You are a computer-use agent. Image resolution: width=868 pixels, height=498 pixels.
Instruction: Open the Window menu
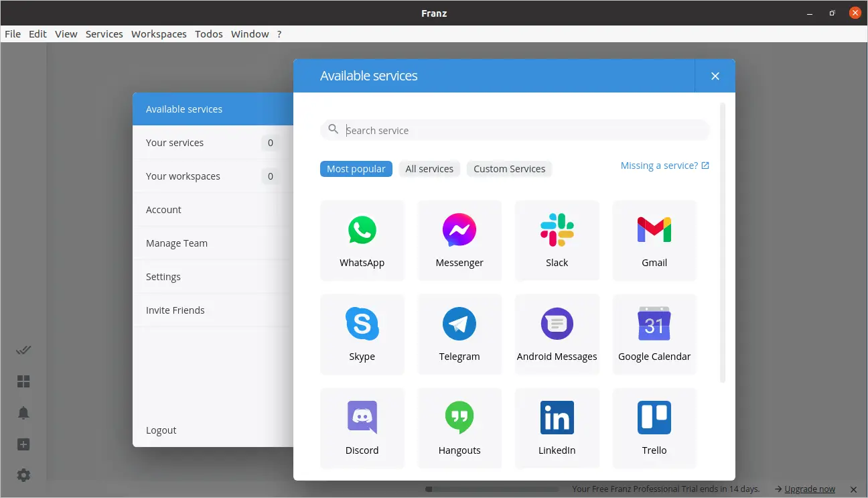coord(250,34)
